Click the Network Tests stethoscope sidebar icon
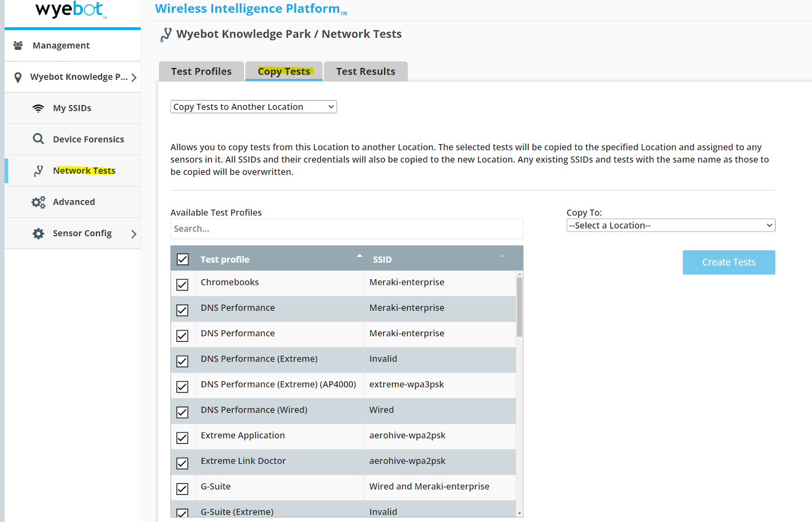812x522 pixels. 39,171
